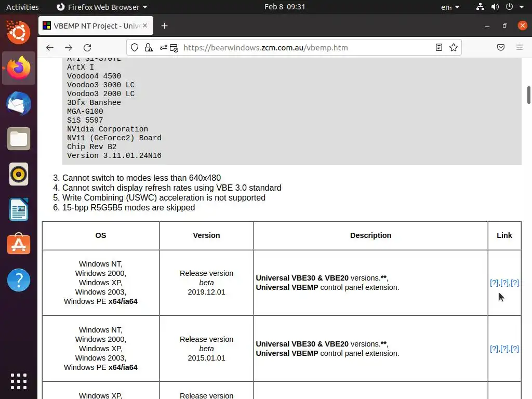Open Ubuntu installer icon in the dock
The image size is (532, 399).
pos(19,33)
